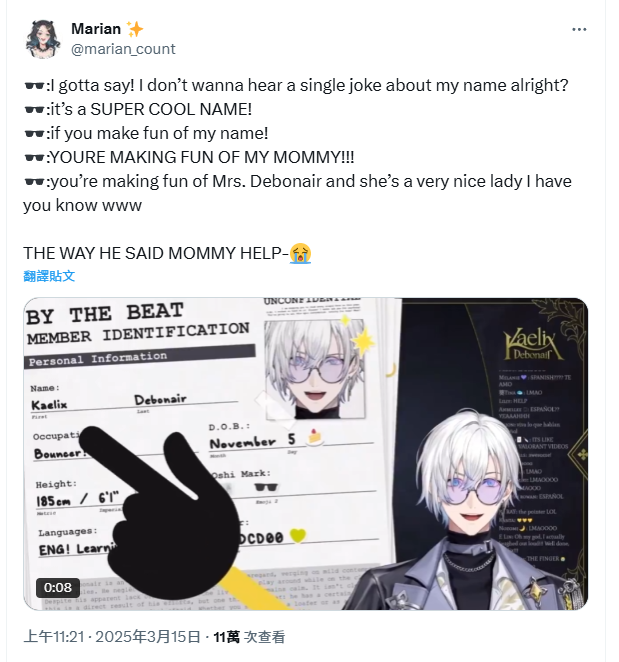Image resolution: width=619 pixels, height=662 pixels.
Task: Play video by clicking the black pointing hand
Action: pos(160,507)
